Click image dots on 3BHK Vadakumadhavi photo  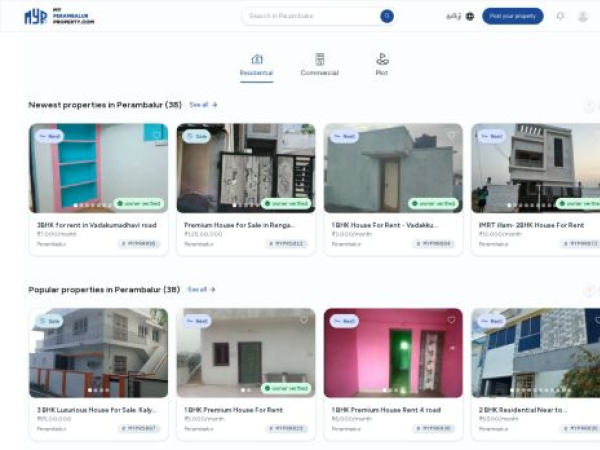[x=92, y=205]
